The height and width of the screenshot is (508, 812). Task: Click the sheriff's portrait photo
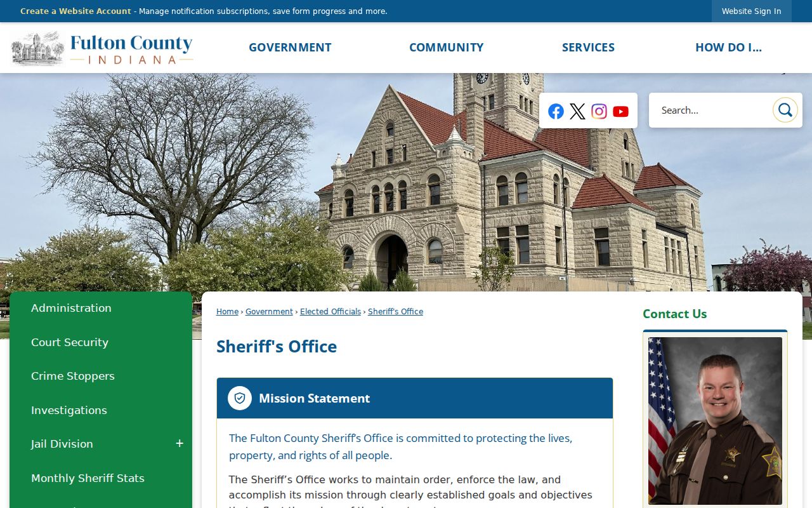tap(715, 420)
